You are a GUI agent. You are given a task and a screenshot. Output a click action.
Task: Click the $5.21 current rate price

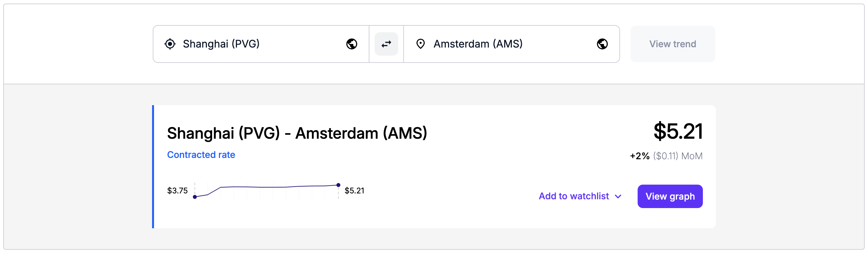pos(678,131)
